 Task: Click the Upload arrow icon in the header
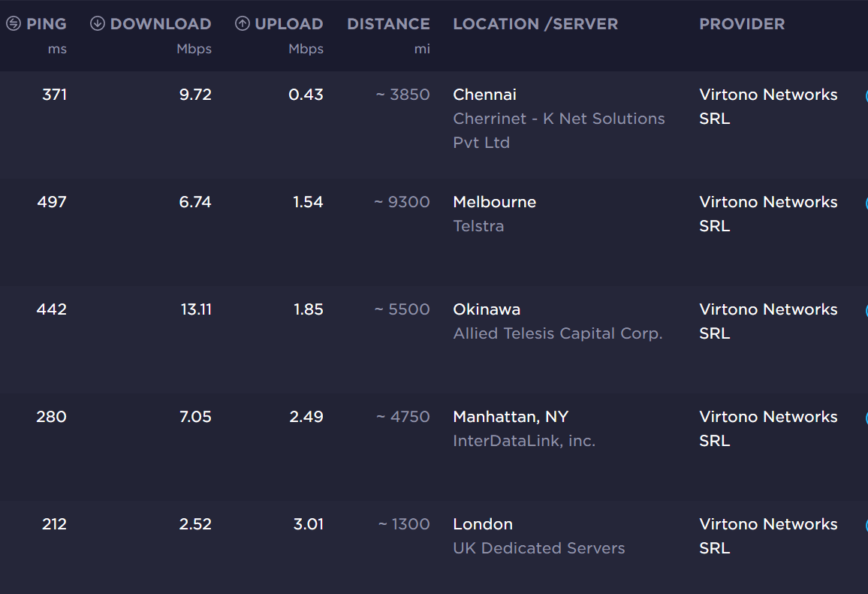pos(243,23)
